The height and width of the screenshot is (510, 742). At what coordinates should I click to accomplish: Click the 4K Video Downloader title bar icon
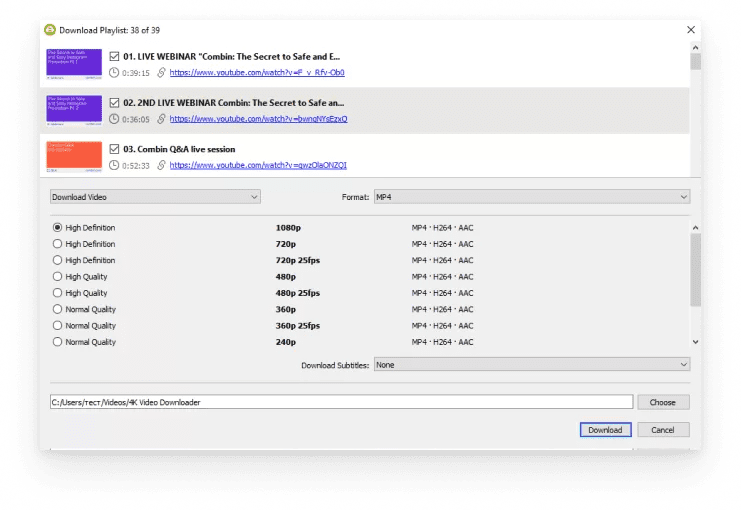[50, 30]
